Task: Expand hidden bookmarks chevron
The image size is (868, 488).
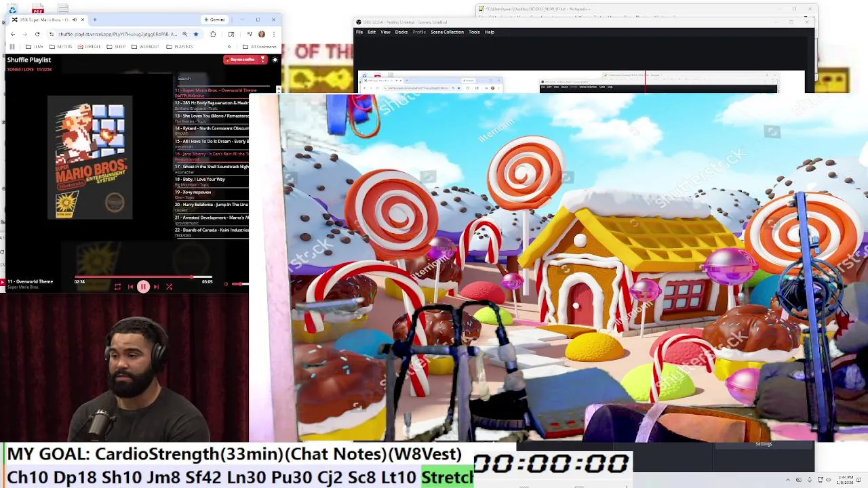Action: click(229, 47)
